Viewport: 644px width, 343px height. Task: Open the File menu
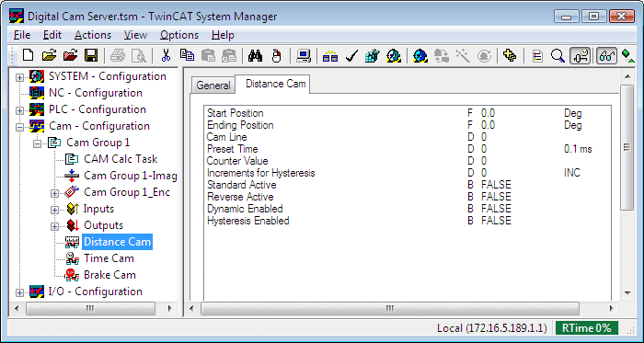pos(22,35)
